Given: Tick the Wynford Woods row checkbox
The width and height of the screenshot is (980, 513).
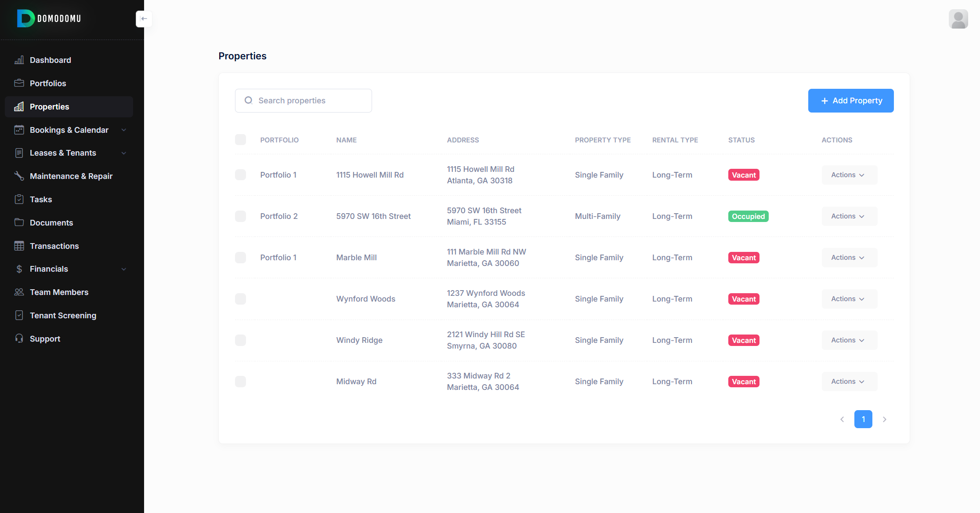Looking at the screenshot, I should (240, 299).
